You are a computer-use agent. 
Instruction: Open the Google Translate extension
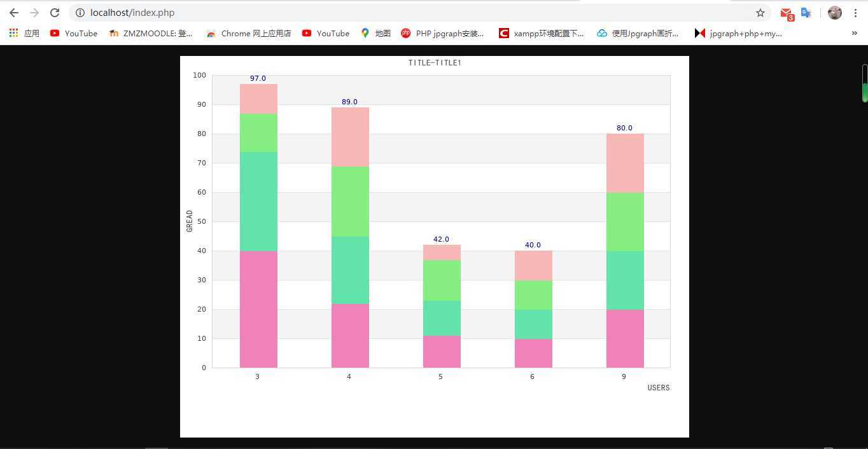tap(806, 13)
